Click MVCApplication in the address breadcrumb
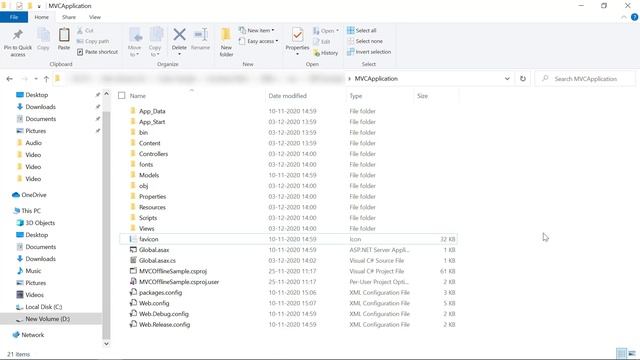 pyautogui.click(x=376, y=79)
